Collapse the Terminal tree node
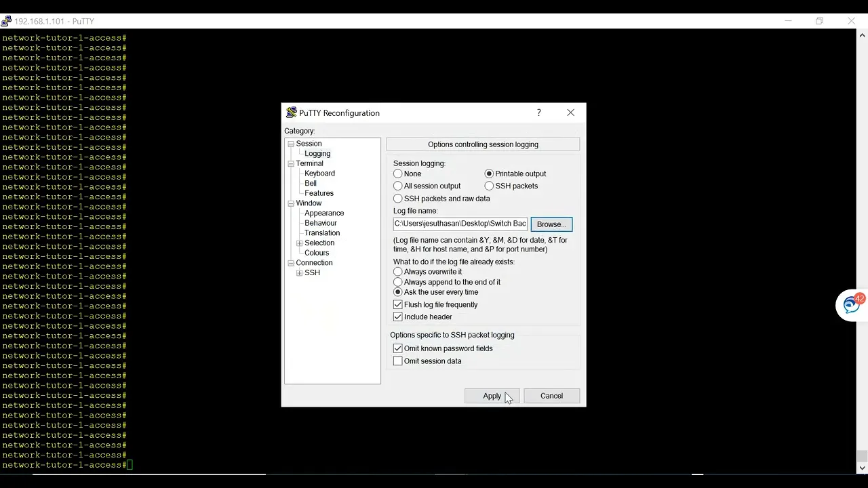The width and height of the screenshot is (868, 488). [291, 163]
